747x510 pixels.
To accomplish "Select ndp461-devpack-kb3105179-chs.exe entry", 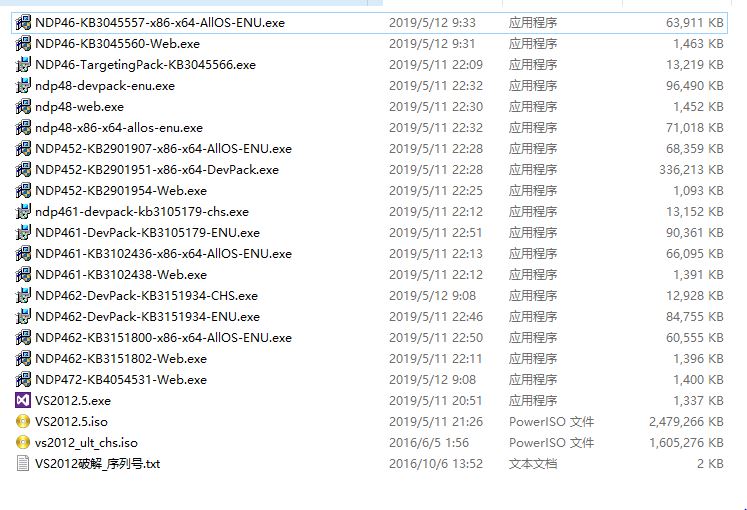I will pos(142,211).
